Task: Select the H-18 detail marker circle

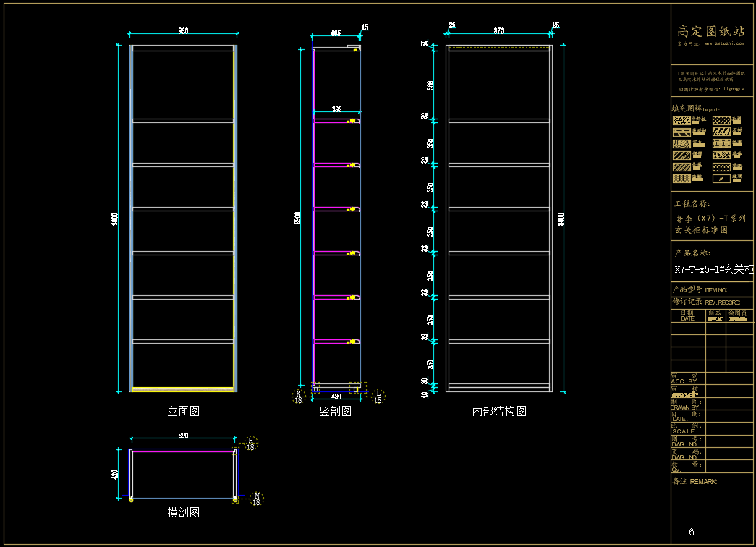Action: coord(251,444)
